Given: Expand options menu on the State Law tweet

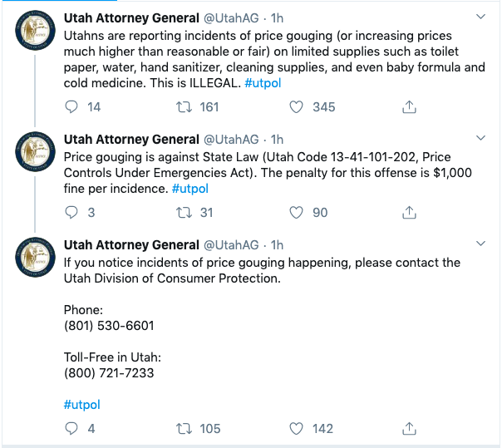Looking at the screenshot, I should tap(480, 137).
